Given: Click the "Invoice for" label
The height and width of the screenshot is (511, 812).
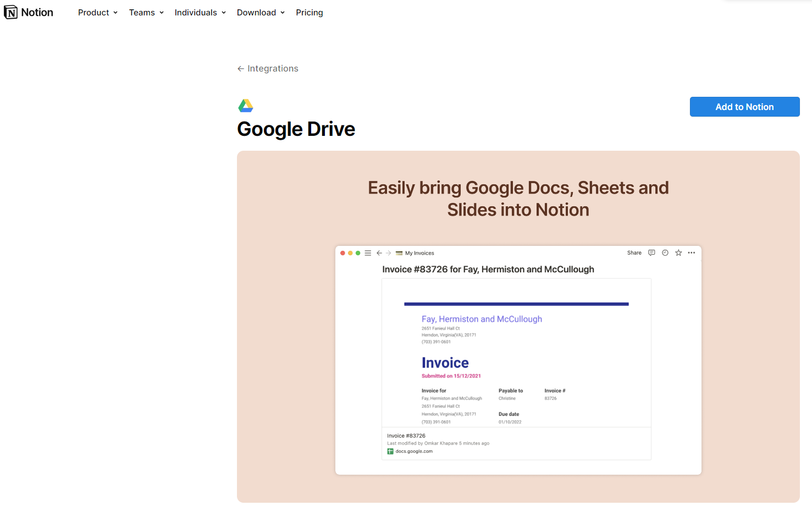Looking at the screenshot, I should point(434,391).
